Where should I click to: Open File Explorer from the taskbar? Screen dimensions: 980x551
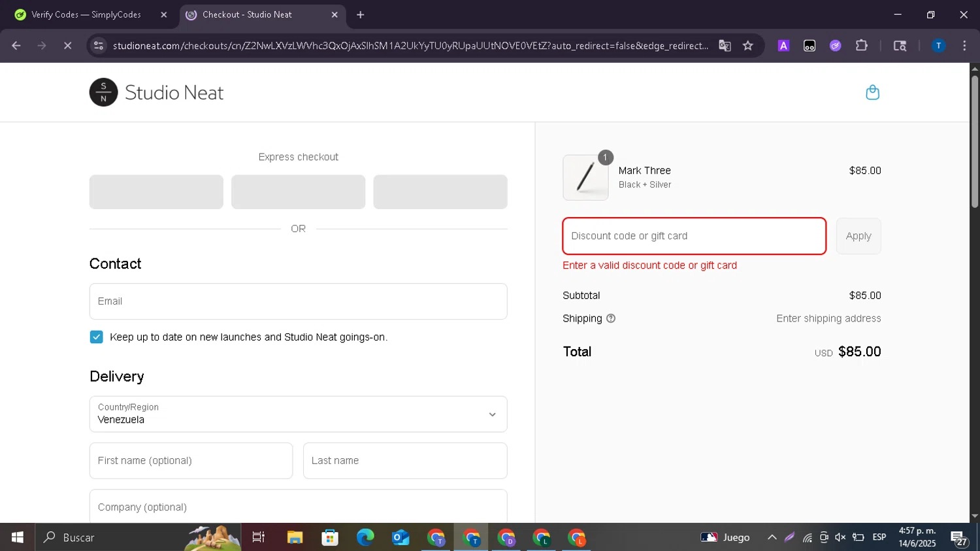coord(295,537)
